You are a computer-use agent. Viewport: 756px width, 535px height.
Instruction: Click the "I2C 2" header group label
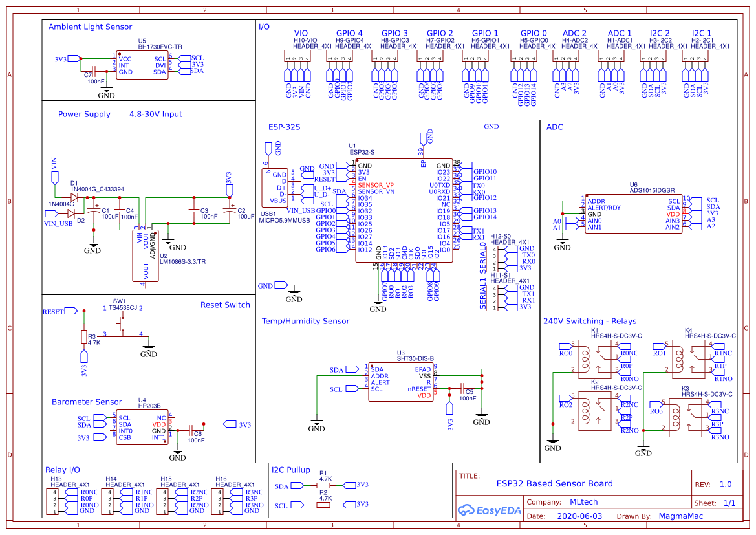click(660, 33)
